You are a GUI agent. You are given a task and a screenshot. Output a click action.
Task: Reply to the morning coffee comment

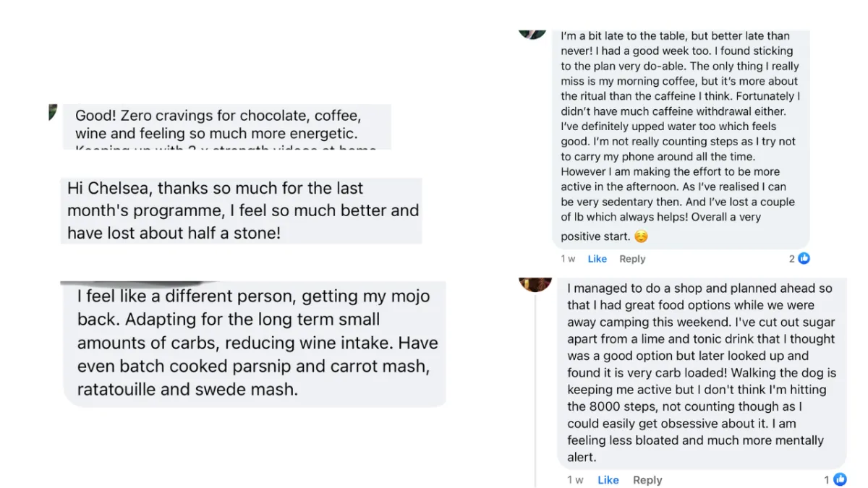click(632, 259)
